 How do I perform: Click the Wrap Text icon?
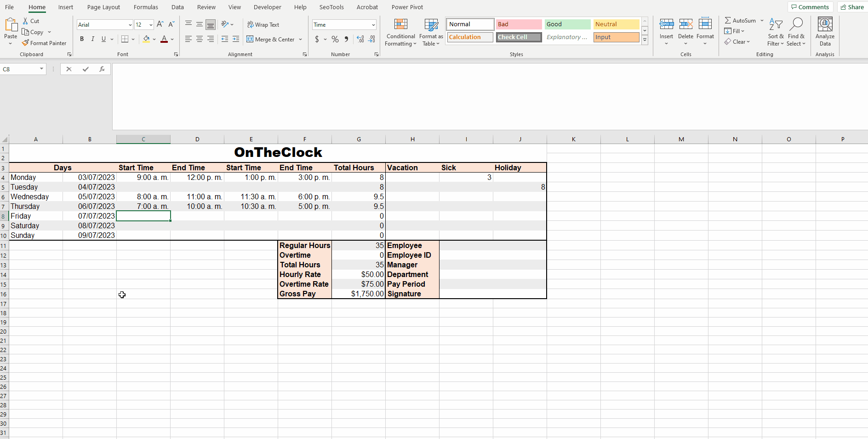click(x=263, y=24)
